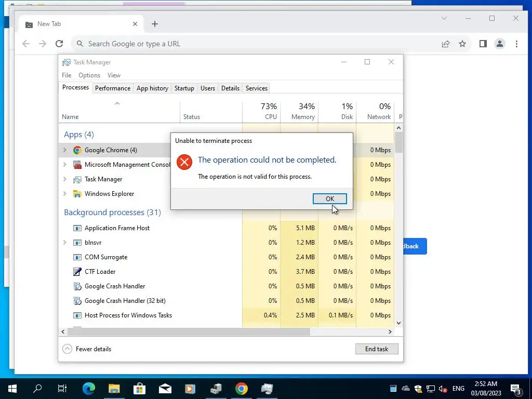
Task: Expand the blnsvr background process
Action: coord(65,243)
